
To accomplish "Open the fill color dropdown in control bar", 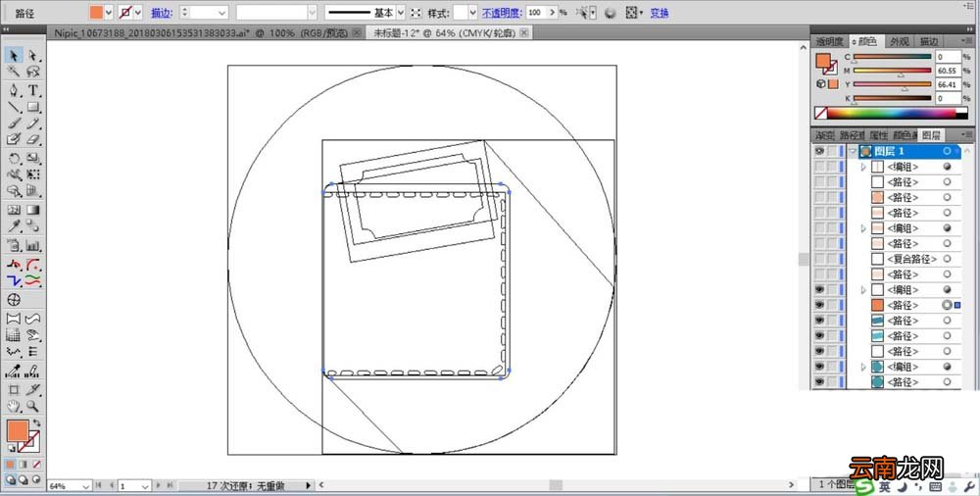I will [x=109, y=13].
